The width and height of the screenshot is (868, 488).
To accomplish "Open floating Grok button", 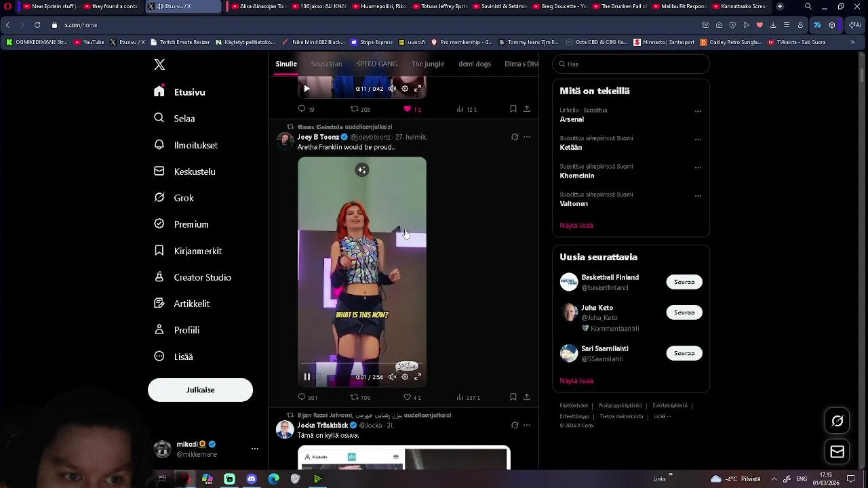I will (837, 422).
